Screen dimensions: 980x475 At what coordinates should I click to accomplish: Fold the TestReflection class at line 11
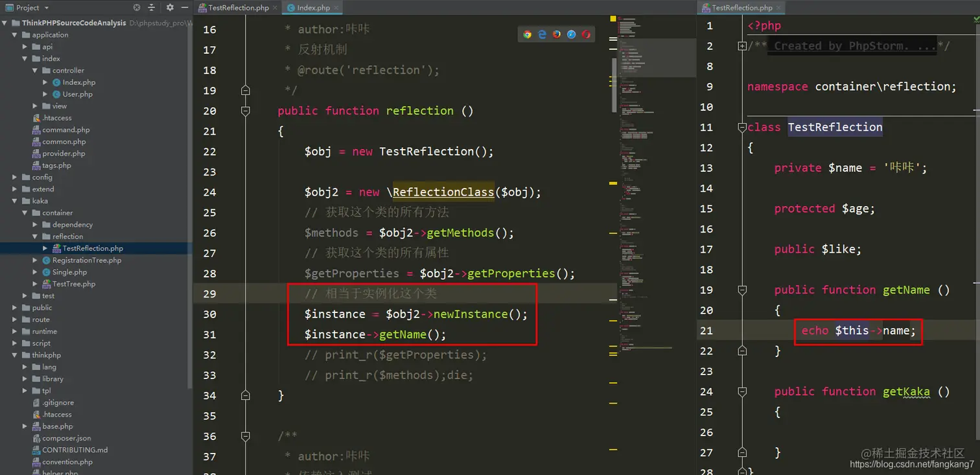tap(742, 128)
